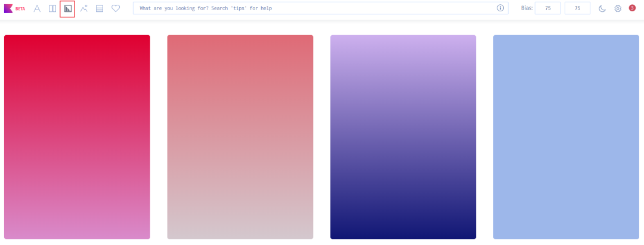Open the red notification badge showing 3
The height and width of the screenshot is (245, 644).
[x=633, y=7]
